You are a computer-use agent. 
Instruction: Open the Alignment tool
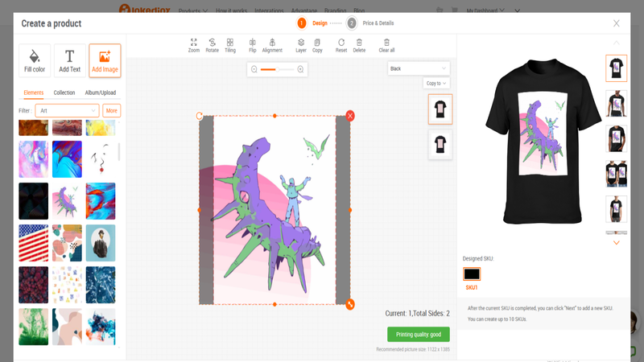click(x=272, y=45)
